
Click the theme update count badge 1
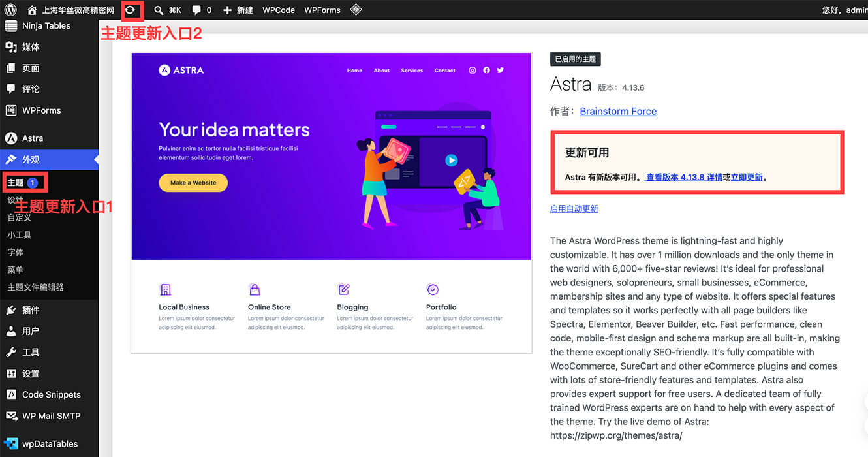33,183
